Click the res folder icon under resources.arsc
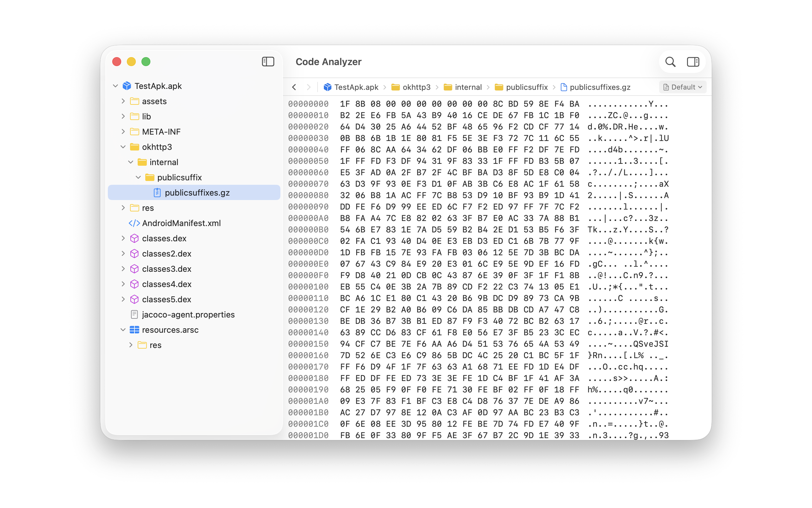This screenshot has height=508, width=812. (142, 345)
